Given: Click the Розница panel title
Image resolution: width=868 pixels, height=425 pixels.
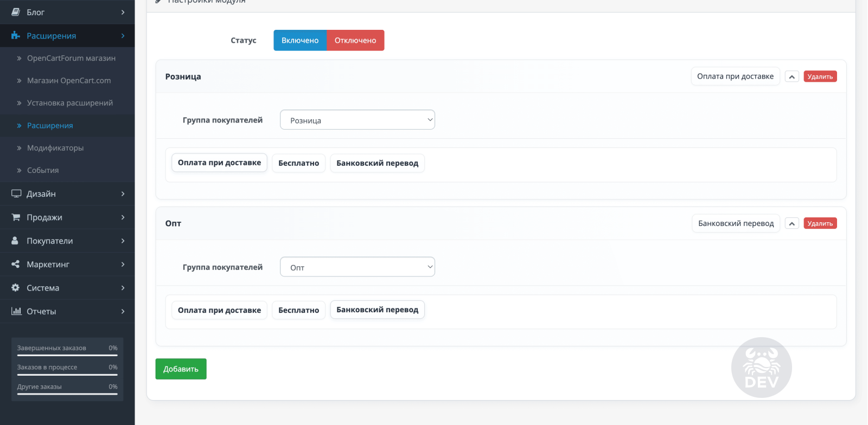Looking at the screenshot, I should 183,76.
